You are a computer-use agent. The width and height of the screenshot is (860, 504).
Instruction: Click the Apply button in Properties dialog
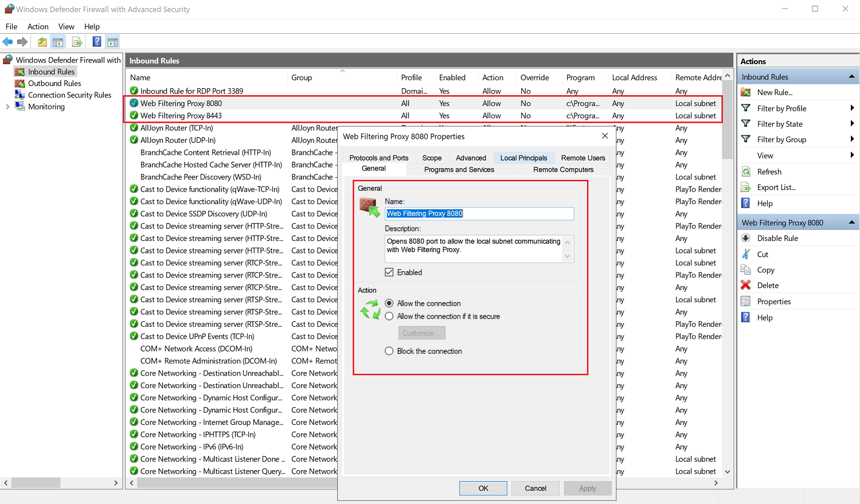point(588,488)
